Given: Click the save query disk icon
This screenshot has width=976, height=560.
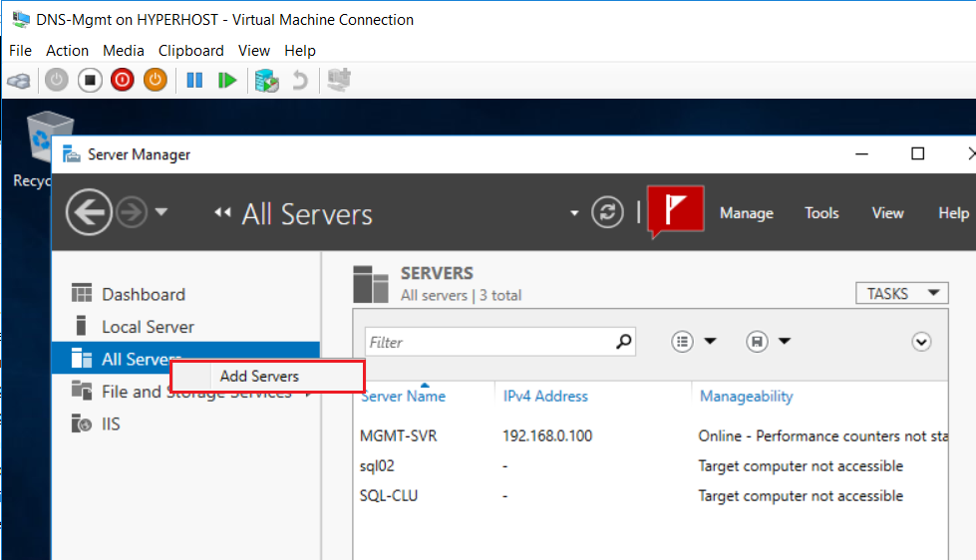Looking at the screenshot, I should [757, 342].
